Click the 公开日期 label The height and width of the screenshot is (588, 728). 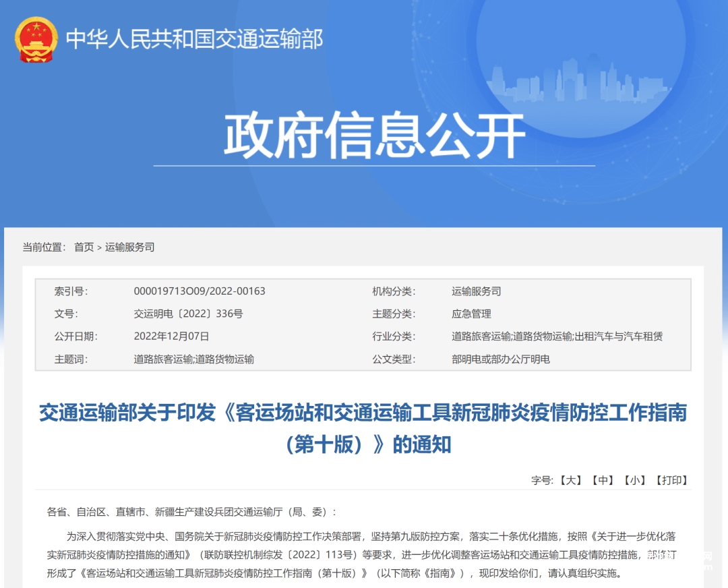coord(75,336)
